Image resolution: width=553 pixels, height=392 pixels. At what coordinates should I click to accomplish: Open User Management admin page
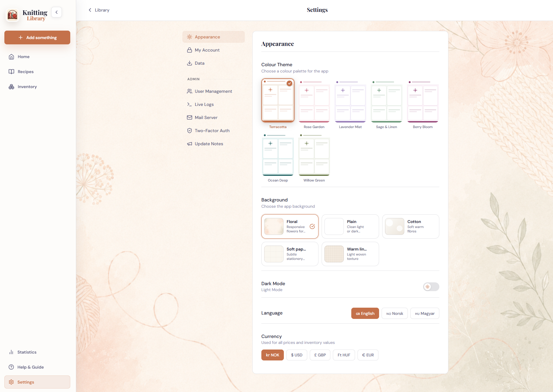click(214, 91)
